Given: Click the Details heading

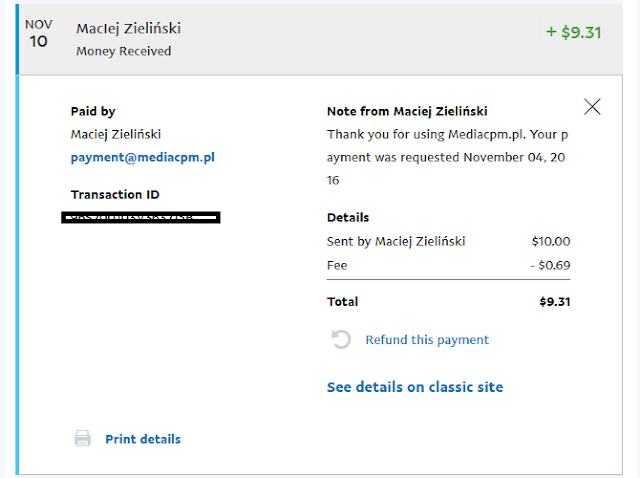Looking at the screenshot, I should [x=348, y=217].
